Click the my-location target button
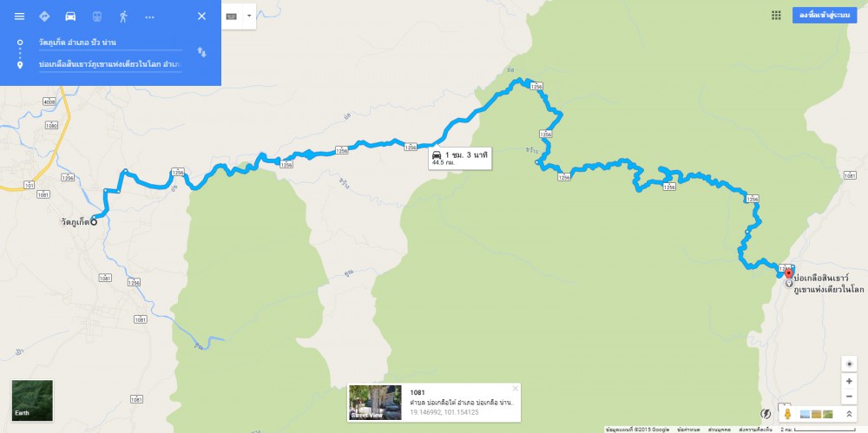The height and width of the screenshot is (433, 868). [x=849, y=364]
